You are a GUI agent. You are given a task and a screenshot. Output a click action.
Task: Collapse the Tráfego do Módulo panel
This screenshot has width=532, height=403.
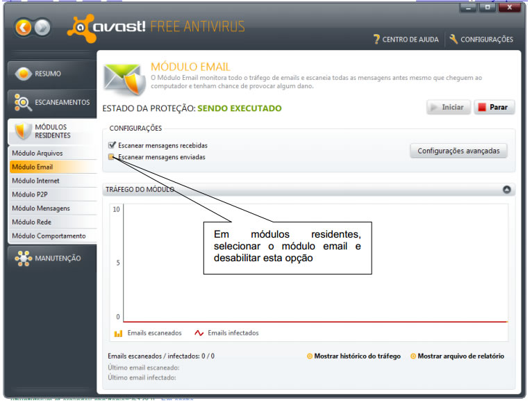[x=507, y=190]
